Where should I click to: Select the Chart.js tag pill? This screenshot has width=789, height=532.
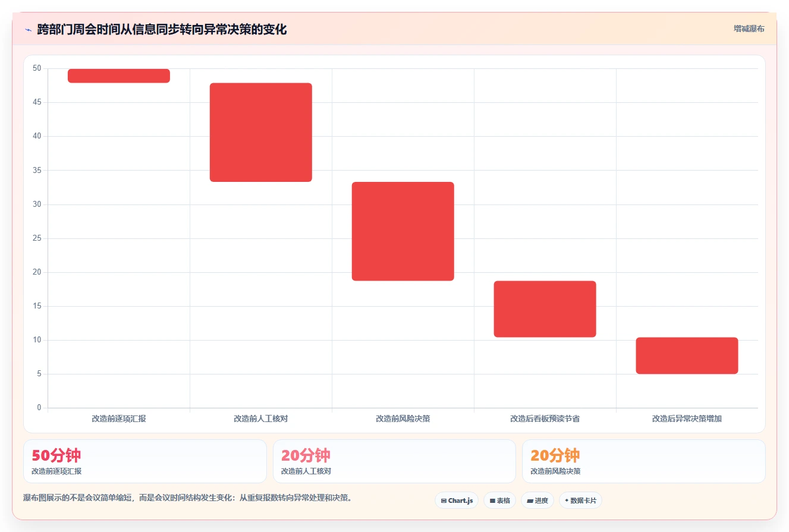457,500
